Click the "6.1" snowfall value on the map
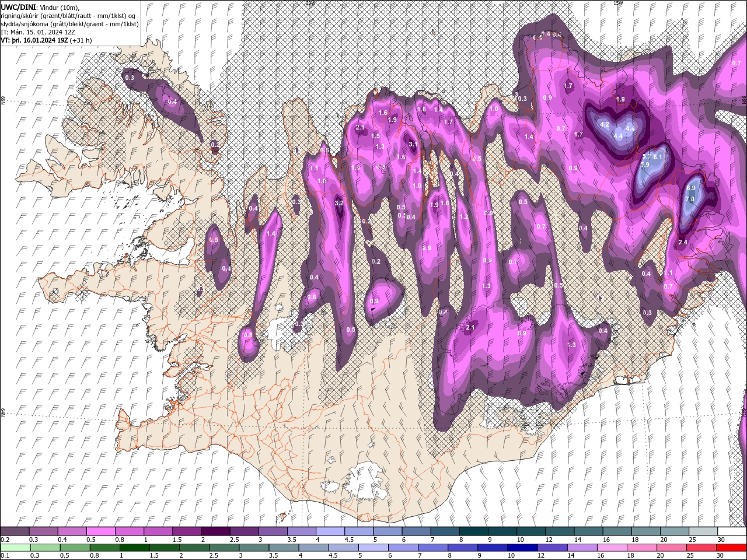 tap(658, 157)
